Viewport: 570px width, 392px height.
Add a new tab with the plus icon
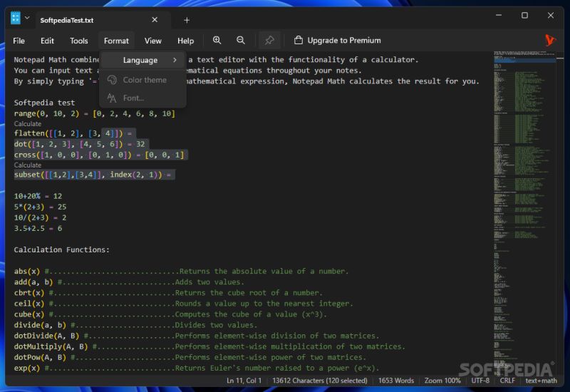(187, 21)
